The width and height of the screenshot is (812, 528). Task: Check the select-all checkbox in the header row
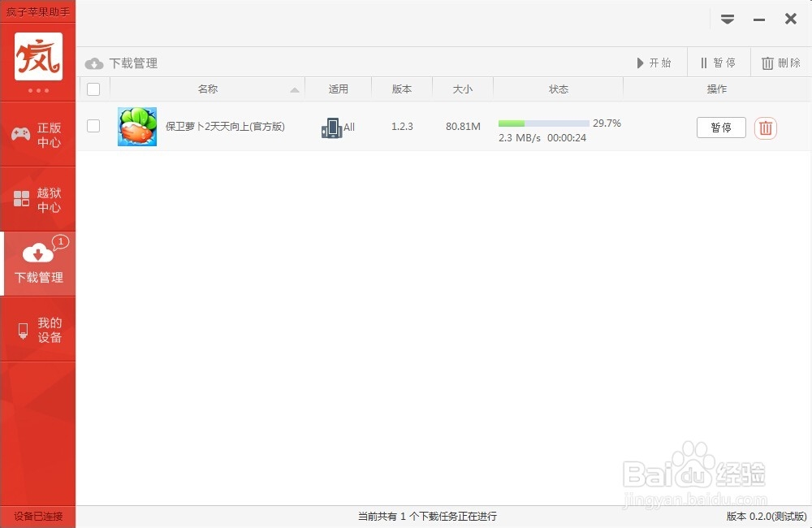pos(93,89)
